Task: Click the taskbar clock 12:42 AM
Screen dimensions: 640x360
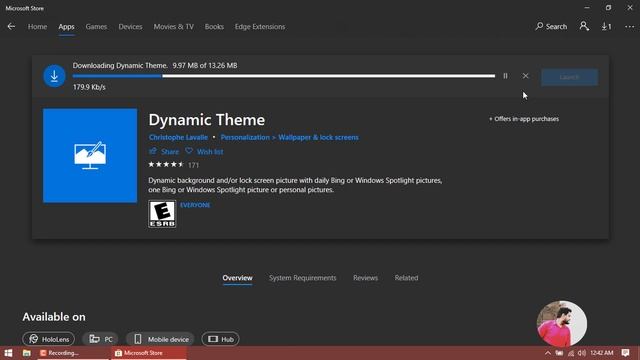Action: click(x=602, y=353)
